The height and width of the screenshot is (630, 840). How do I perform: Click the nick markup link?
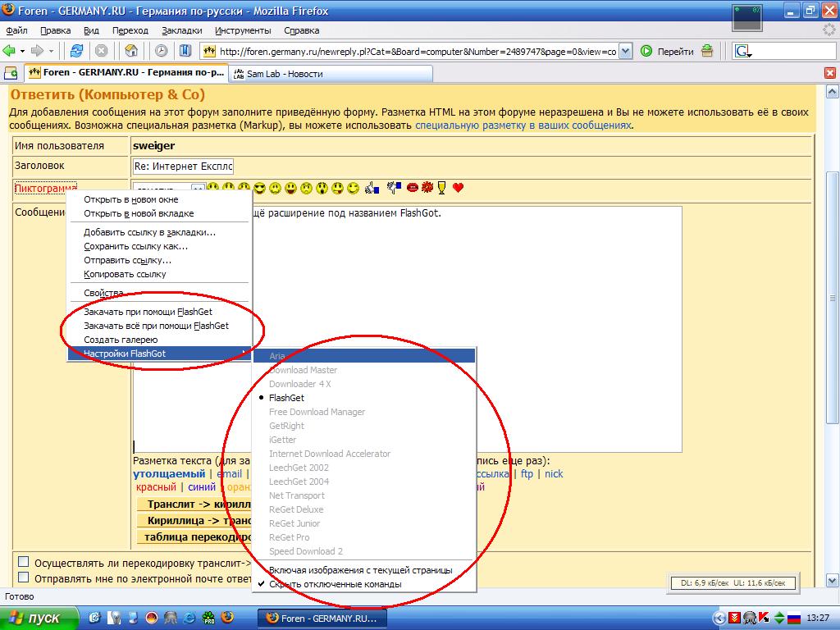point(554,474)
